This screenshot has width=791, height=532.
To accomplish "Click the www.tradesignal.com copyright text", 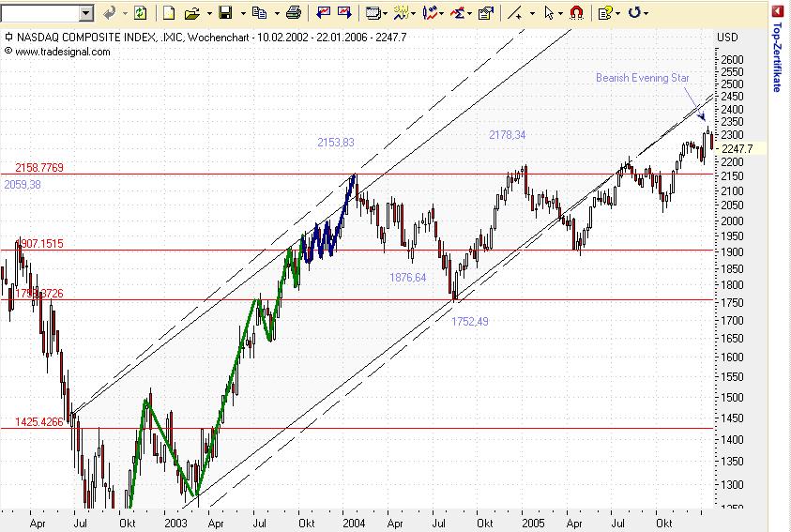I will (62, 52).
